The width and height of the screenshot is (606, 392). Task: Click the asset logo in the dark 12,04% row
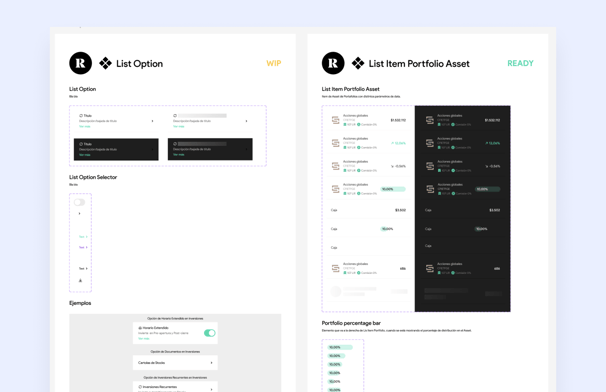[430, 143]
